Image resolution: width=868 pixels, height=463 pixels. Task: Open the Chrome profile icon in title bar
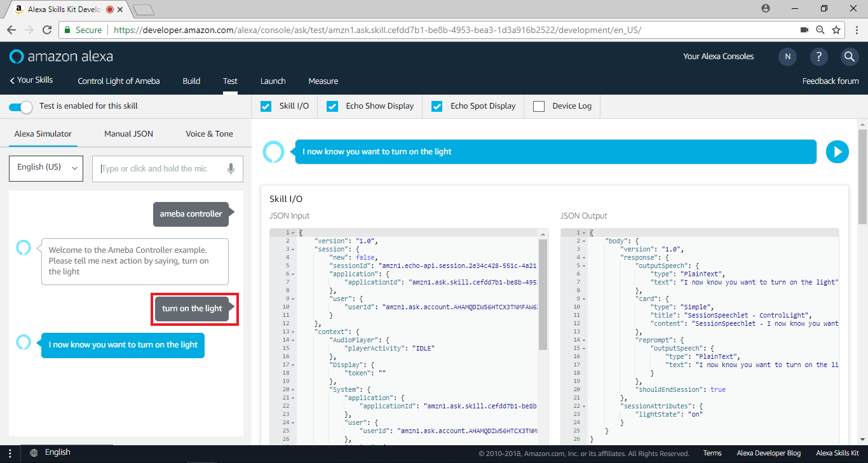pos(766,8)
